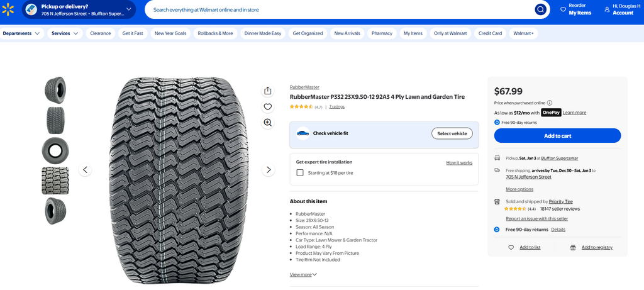Expand View more item details
644x290 pixels.
click(303, 275)
